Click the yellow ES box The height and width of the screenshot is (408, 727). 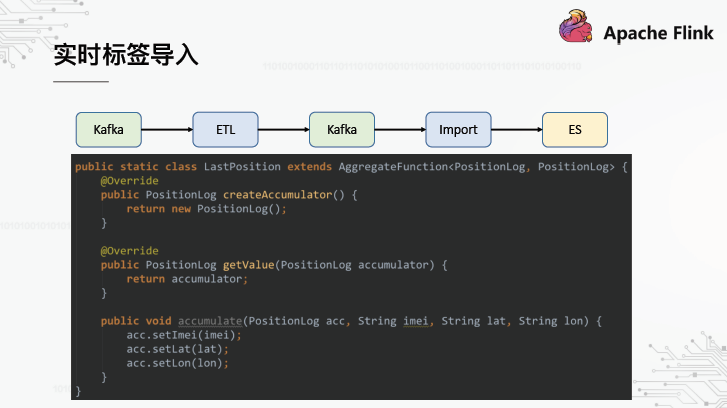574,129
